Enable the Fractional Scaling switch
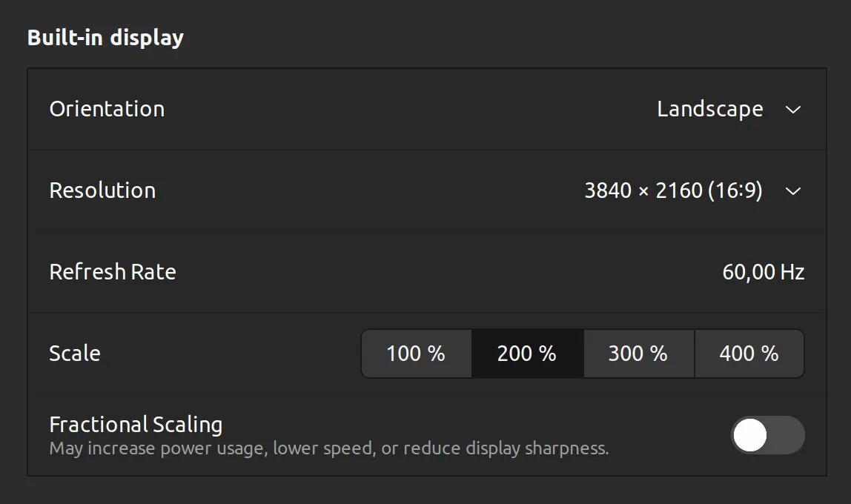 [767, 435]
